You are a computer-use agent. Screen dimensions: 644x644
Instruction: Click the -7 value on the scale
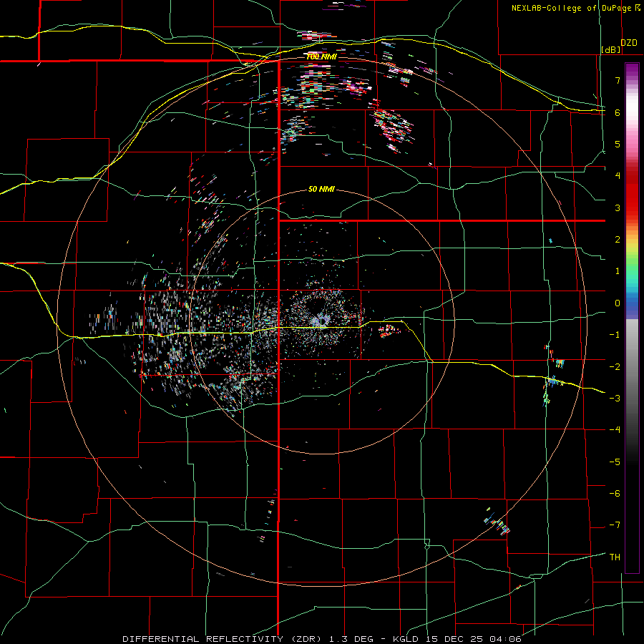coord(615,525)
